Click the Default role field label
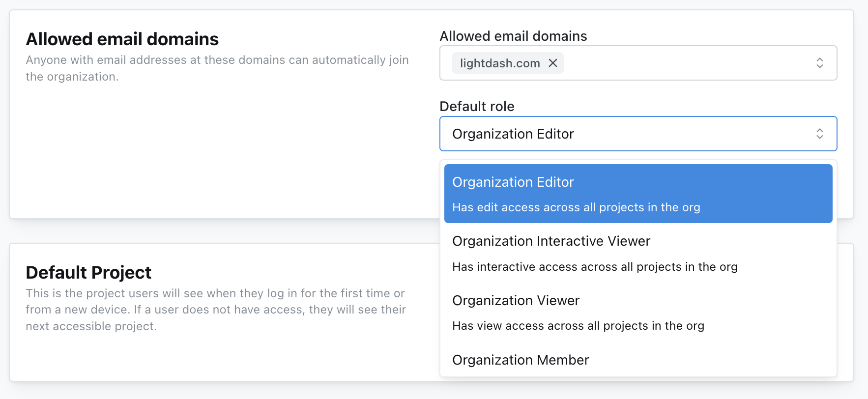Viewport: 868px width, 399px height. (x=477, y=106)
